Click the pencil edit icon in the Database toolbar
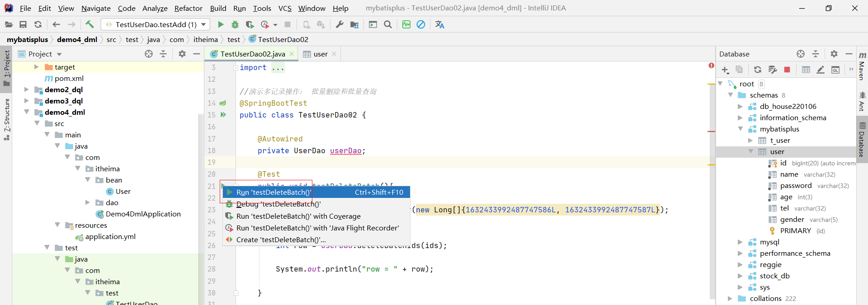Viewport: 868px width, 305px height. [821, 70]
